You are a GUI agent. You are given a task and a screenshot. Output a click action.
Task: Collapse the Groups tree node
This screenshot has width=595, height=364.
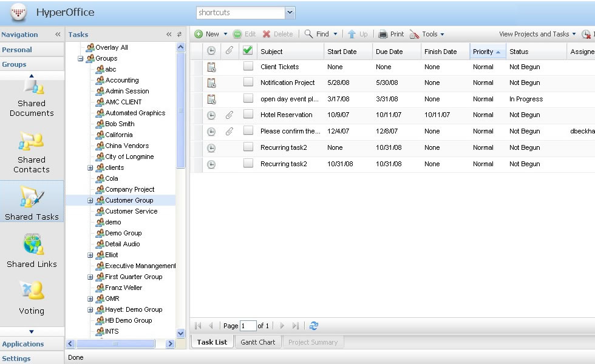80,59
